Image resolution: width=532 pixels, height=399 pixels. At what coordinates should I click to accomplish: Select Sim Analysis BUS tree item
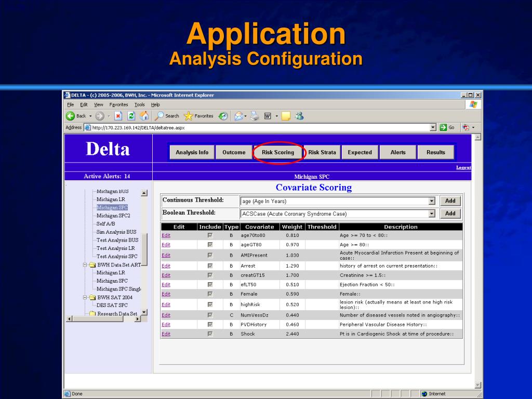116,232
